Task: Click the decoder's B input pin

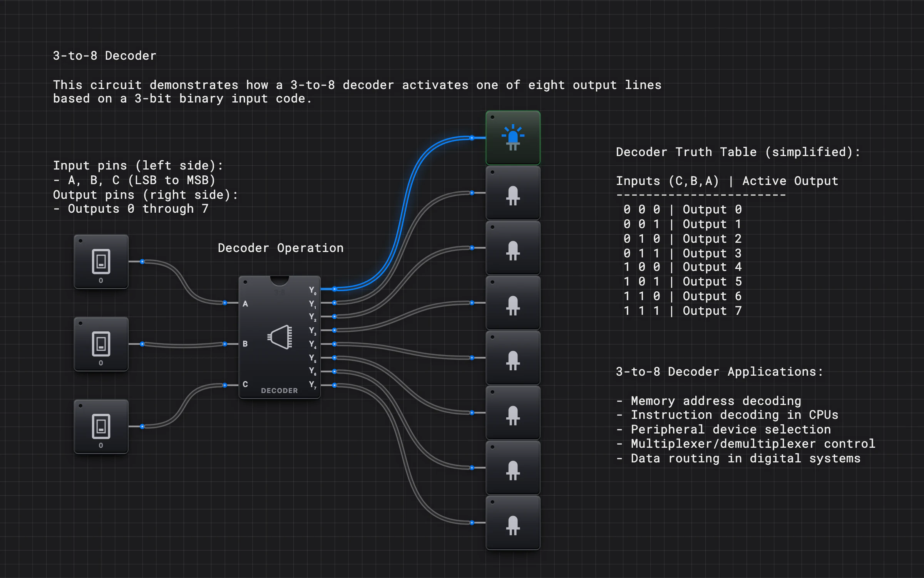Action: [x=225, y=344]
